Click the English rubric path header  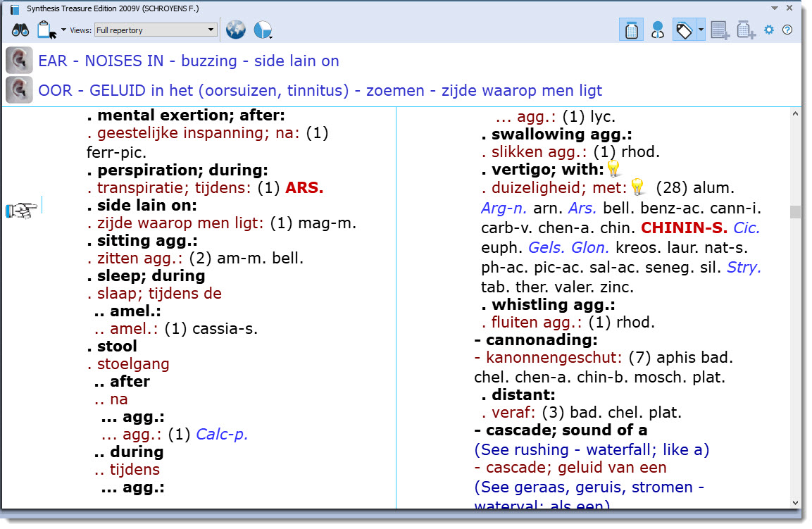point(188,61)
